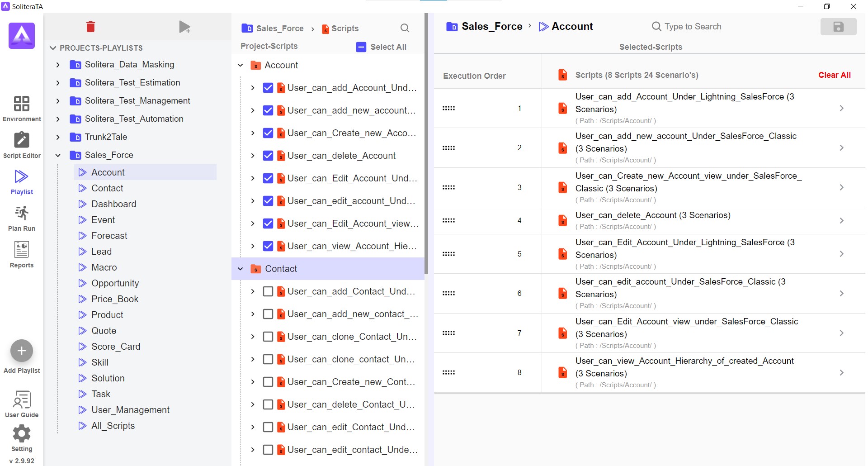Open the Solitera_Test_Automation project

(134, 119)
